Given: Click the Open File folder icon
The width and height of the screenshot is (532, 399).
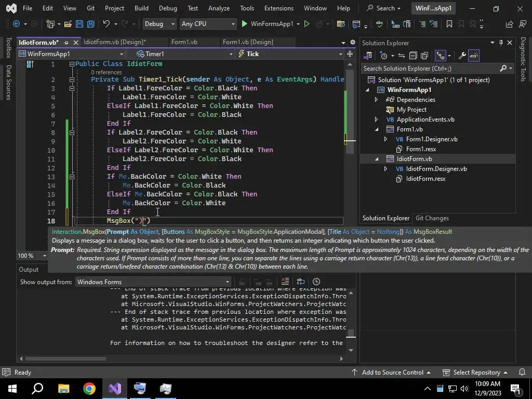Looking at the screenshot, I should pyautogui.click(x=68, y=24).
